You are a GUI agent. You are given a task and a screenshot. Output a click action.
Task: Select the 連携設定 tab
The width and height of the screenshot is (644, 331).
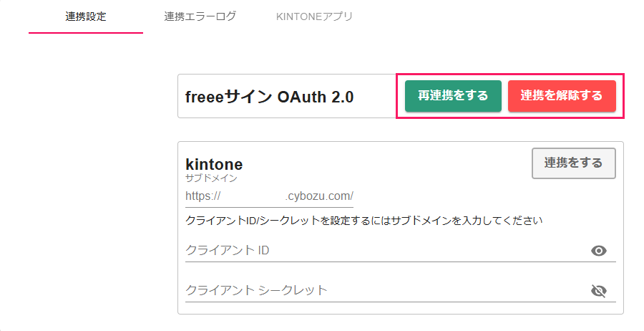[x=86, y=16]
